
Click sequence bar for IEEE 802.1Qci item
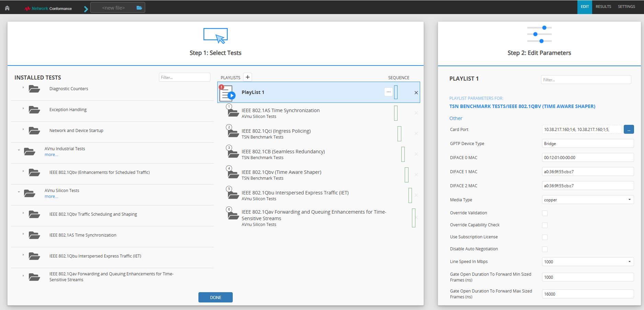pyautogui.click(x=399, y=134)
